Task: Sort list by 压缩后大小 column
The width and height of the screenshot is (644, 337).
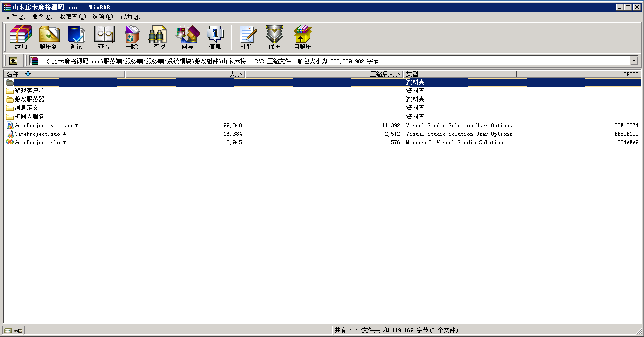Action: tap(324, 74)
